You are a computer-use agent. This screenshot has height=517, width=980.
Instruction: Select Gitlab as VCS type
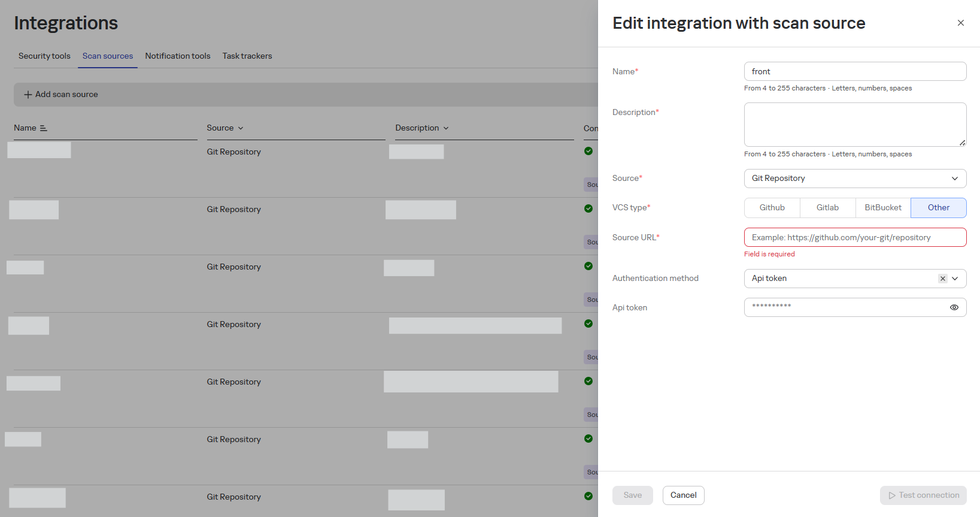pyautogui.click(x=827, y=208)
